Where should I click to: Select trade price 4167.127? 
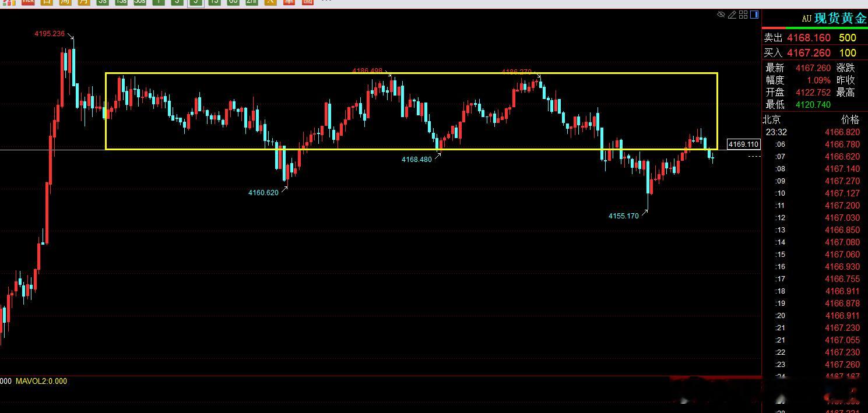click(842, 193)
